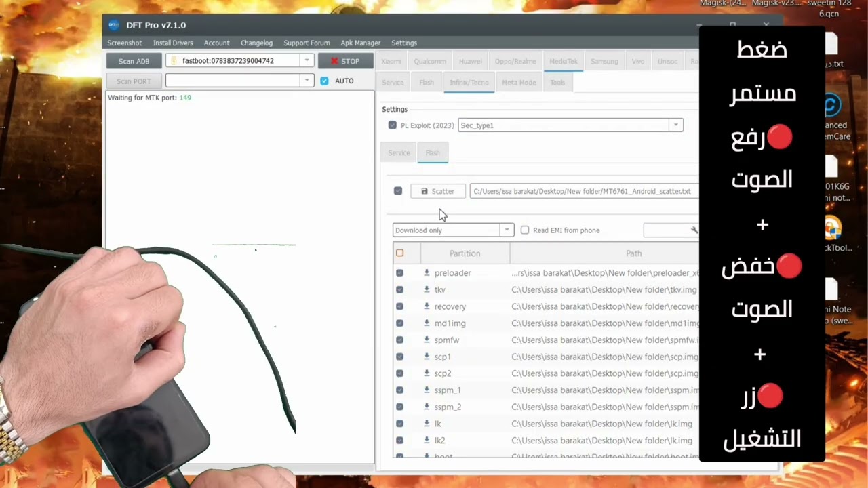Screen dimensions: 868x488
Task: Click the download icon beside tkv
Action: (x=427, y=289)
